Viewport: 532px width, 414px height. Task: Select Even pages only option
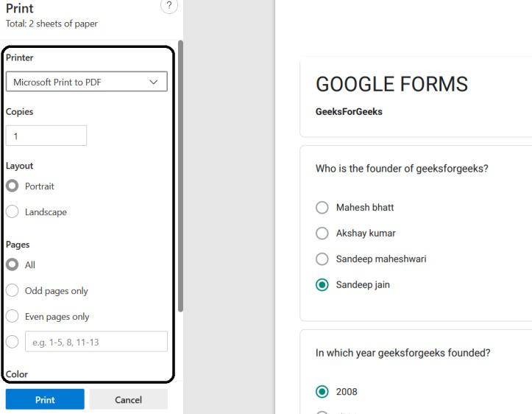pos(13,317)
